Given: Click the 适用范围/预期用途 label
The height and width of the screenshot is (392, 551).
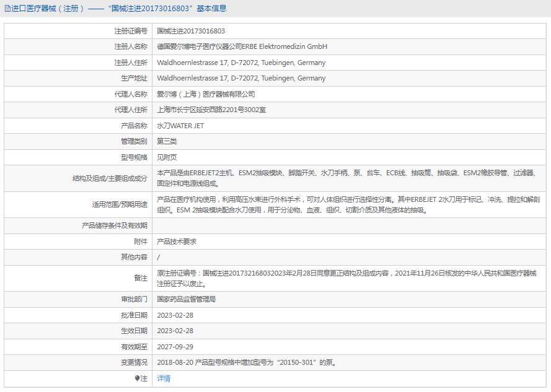Looking at the screenshot, I should (120, 204).
